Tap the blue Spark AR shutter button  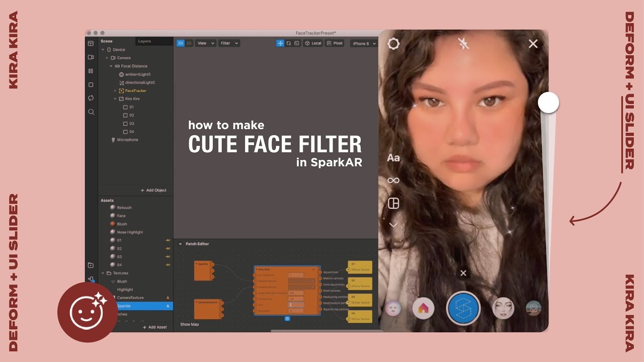[x=463, y=308]
